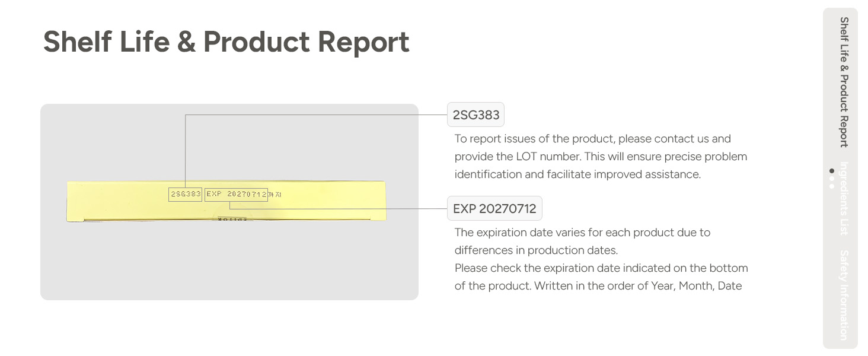
Task: Click the EXP 20270712 label
Action: tap(494, 209)
